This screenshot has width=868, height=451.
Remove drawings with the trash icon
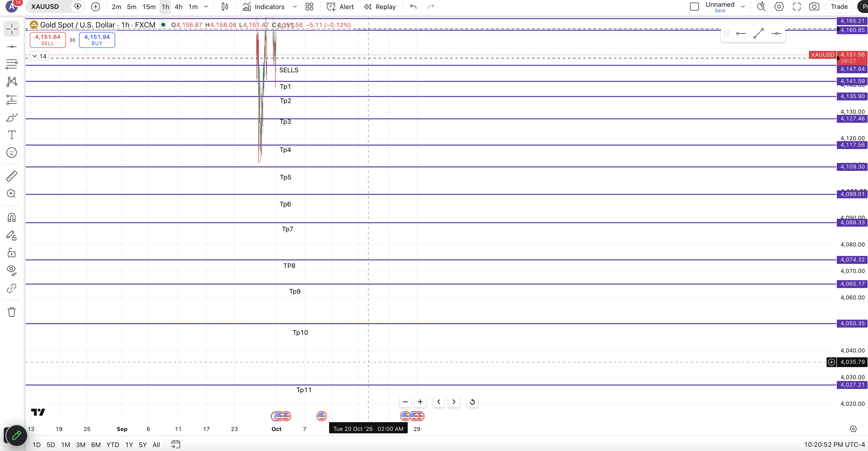coord(11,312)
